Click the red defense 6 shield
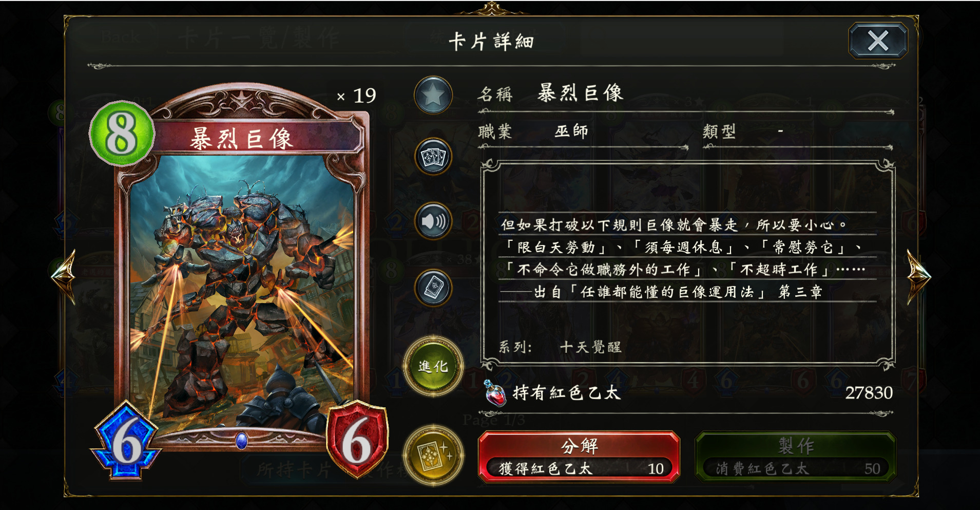 (x=357, y=440)
